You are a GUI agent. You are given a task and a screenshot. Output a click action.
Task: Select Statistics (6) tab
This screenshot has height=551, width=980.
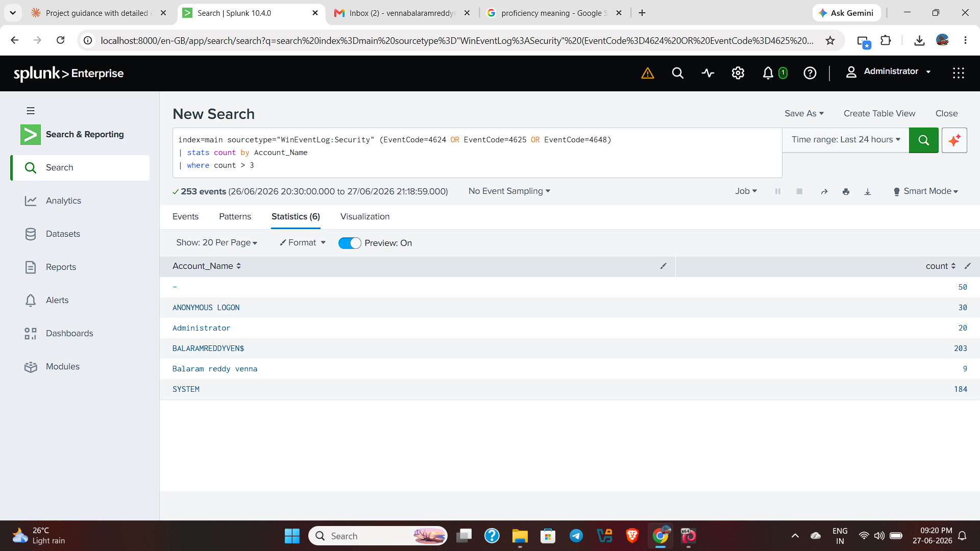[x=296, y=217]
